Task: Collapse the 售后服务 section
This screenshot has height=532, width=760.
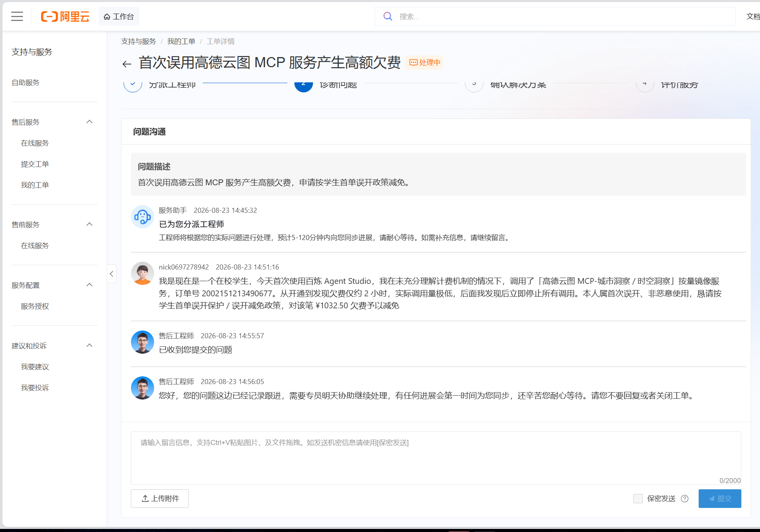Action: [x=89, y=122]
